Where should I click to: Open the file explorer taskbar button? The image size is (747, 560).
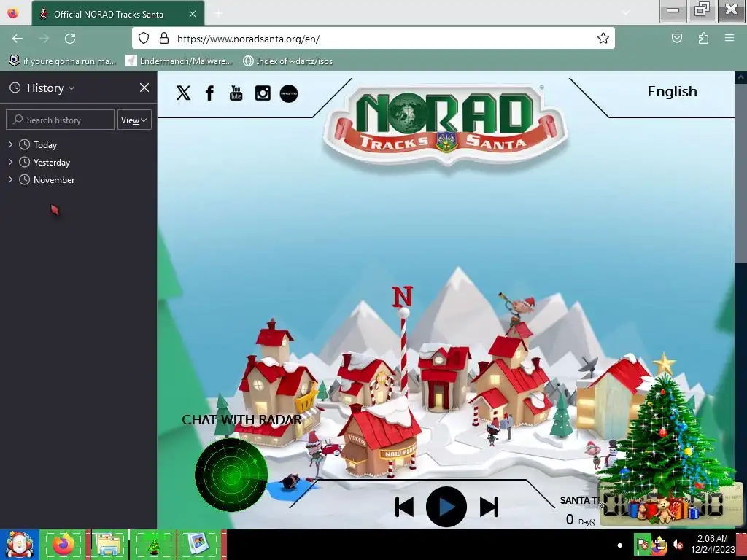click(x=109, y=545)
